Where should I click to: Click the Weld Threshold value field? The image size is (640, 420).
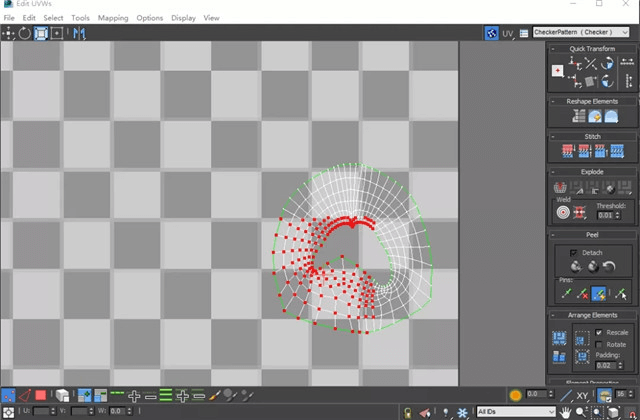click(x=606, y=215)
